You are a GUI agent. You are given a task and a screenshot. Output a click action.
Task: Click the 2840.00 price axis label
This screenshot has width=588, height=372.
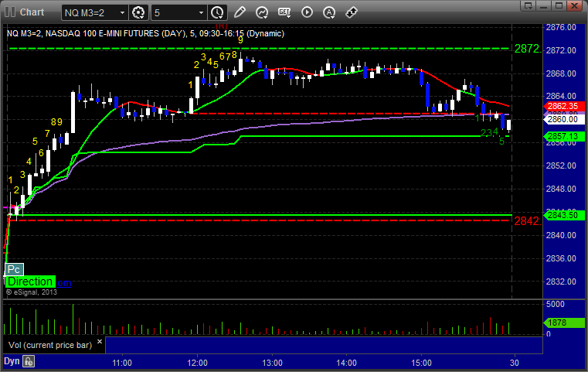tap(561, 235)
